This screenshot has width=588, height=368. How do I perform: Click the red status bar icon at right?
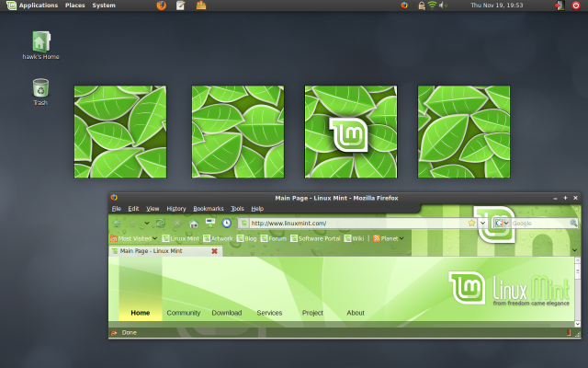point(569,332)
